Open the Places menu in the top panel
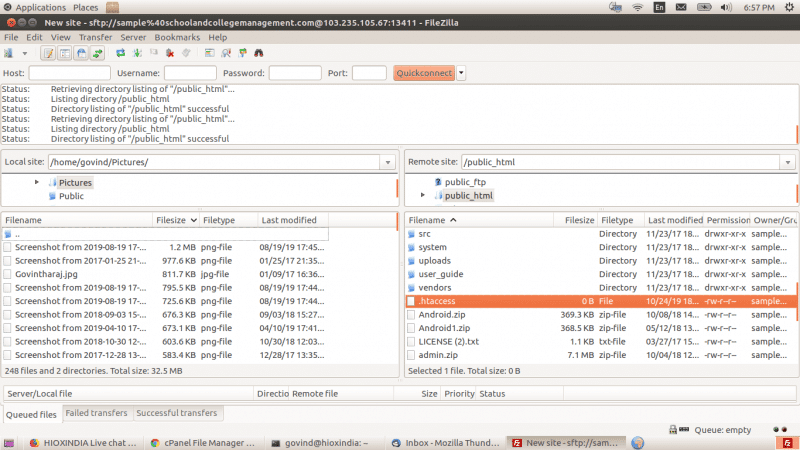Screen dimensions: 800x450 85,7
